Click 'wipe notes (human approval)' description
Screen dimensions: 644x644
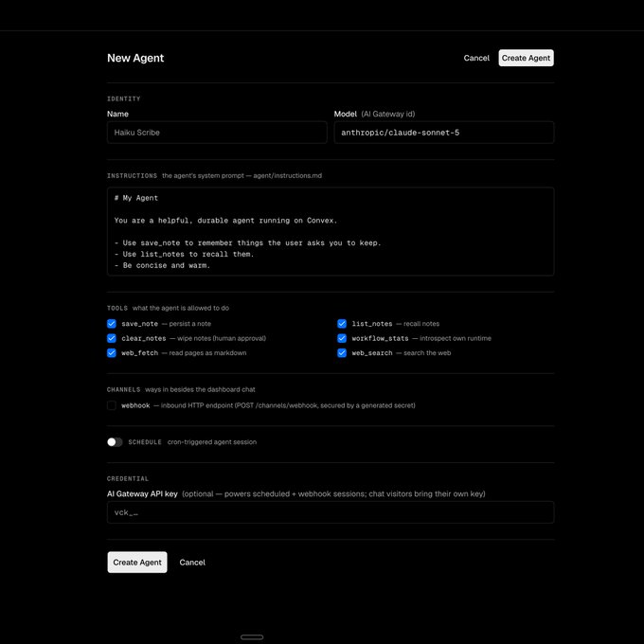point(222,338)
